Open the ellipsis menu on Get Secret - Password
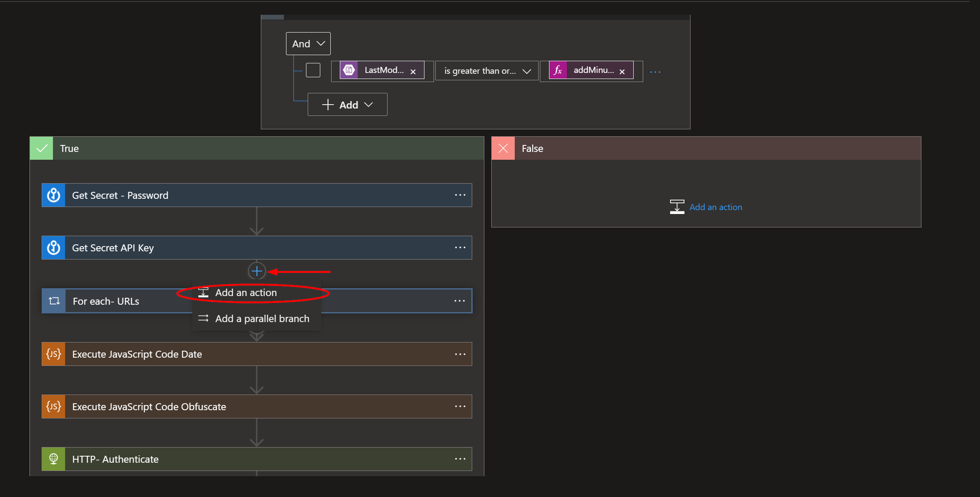Image resolution: width=980 pixels, height=497 pixels. pos(460,195)
